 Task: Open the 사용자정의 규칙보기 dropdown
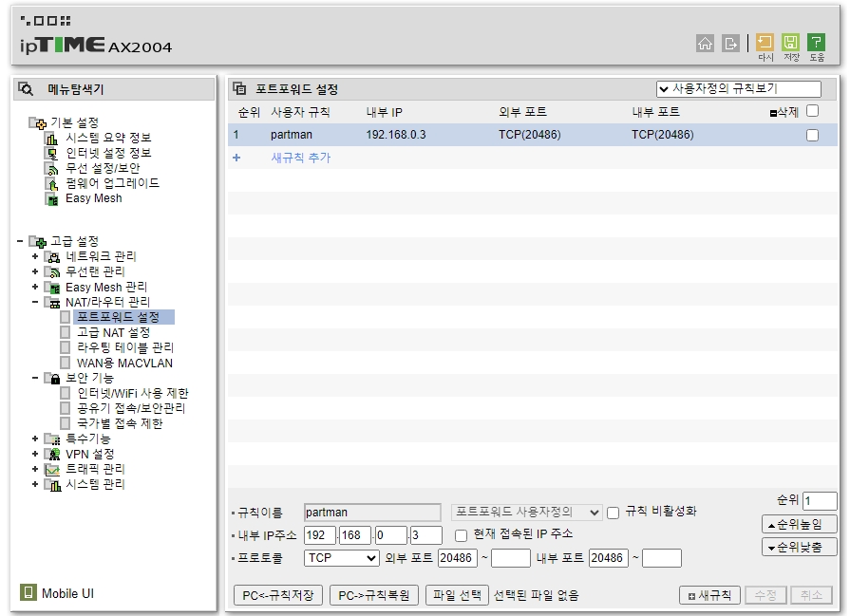pos(738,89)
